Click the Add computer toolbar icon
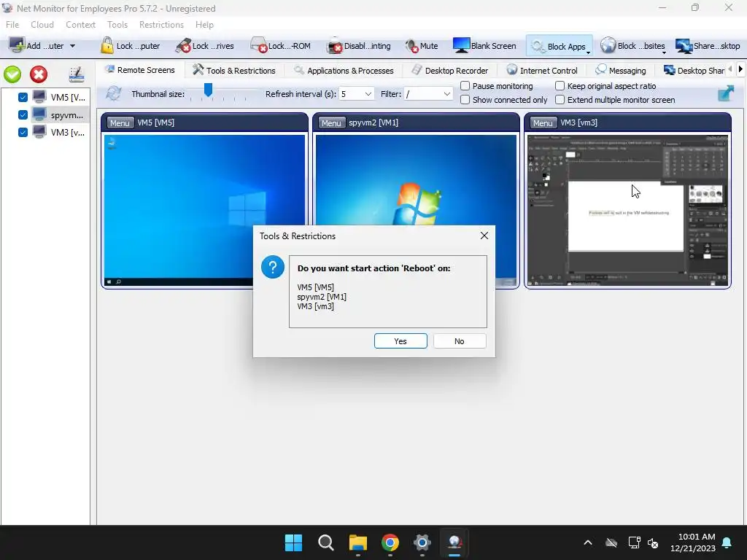This screenshot has width=747, height=560. click(18, 46)
